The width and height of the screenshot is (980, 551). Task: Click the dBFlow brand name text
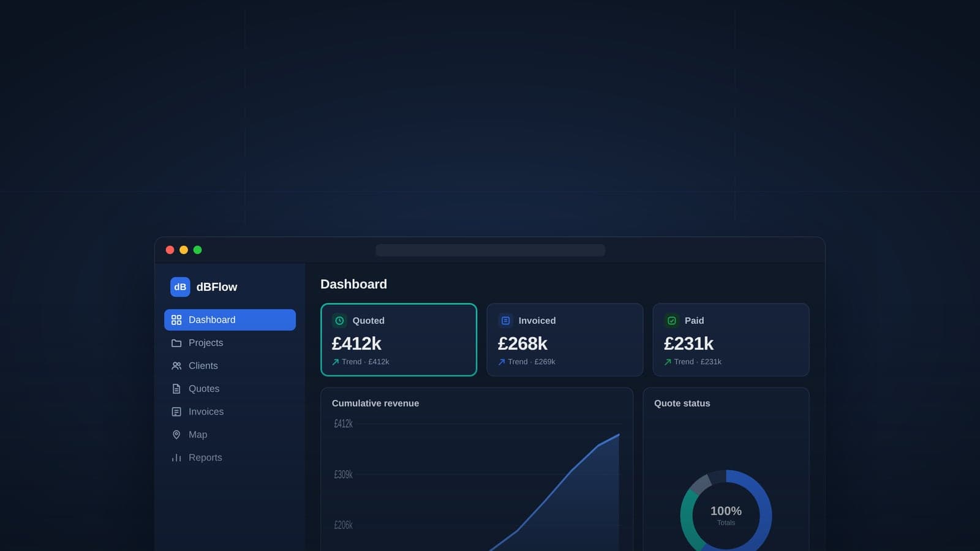tap(217, 287)
